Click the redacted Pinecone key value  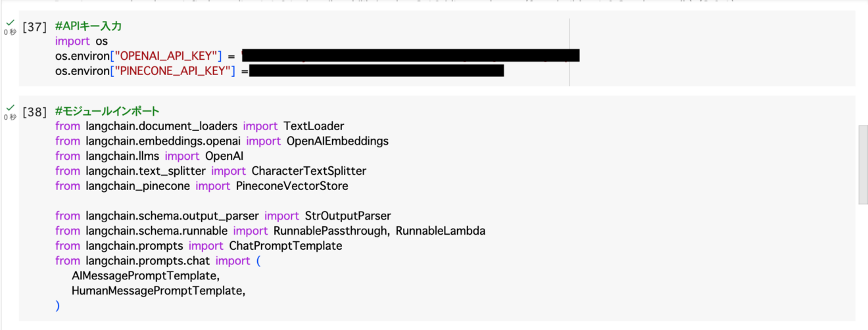click(376, 71)
